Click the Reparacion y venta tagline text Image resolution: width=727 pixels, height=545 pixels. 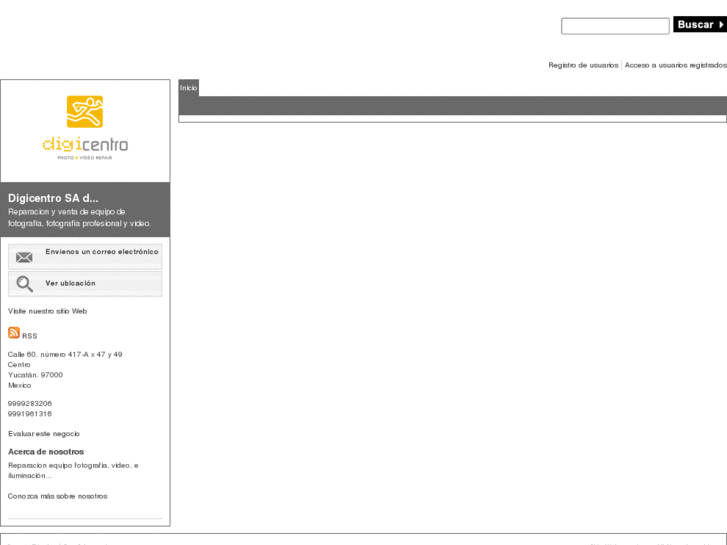click(79, 218)
